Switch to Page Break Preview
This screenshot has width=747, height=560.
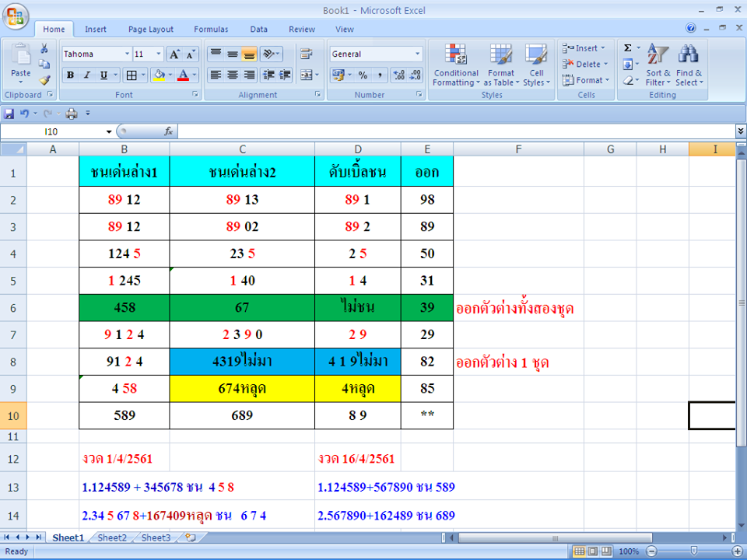pos(606,551)
